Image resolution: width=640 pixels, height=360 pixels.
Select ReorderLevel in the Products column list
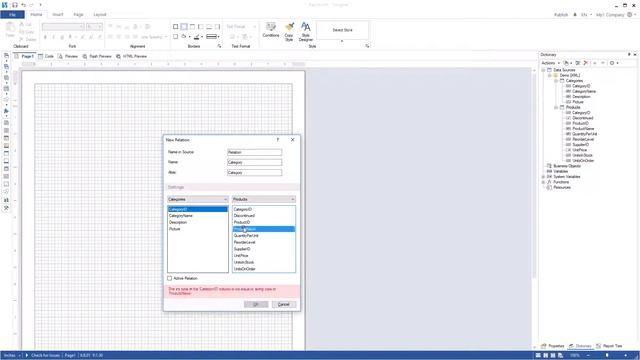(x=264, y=242)
